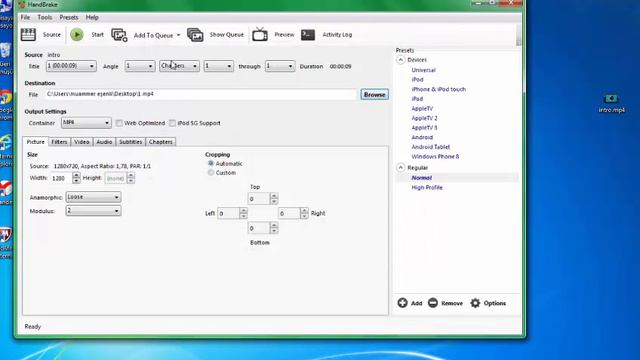Open the Source clapperboard icon

(x=28, y=35)
